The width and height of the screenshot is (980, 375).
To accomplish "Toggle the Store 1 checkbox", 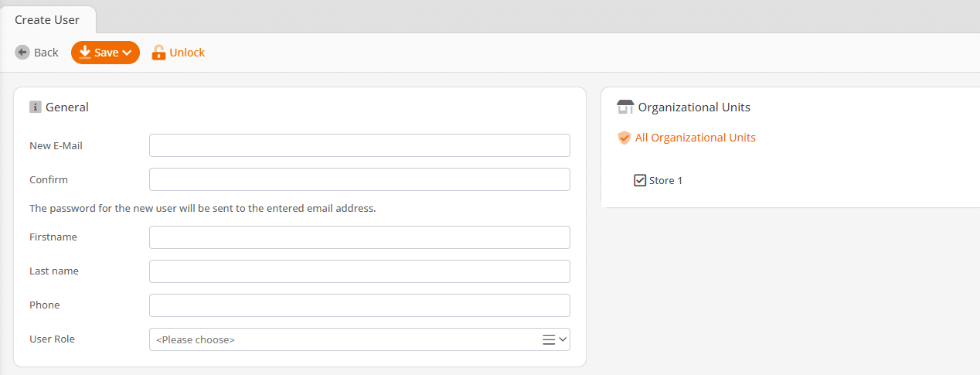I will pos(640,180).
